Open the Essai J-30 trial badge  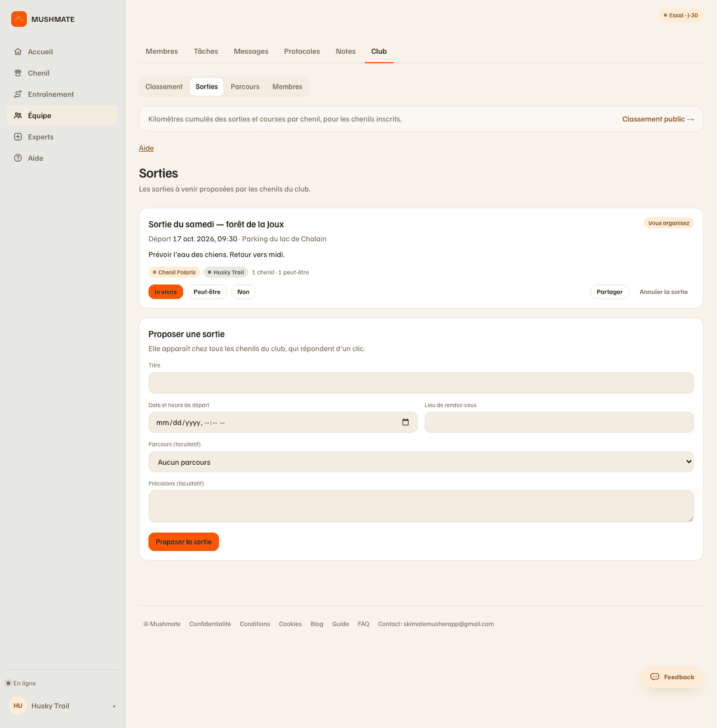(x=681, y=16)
